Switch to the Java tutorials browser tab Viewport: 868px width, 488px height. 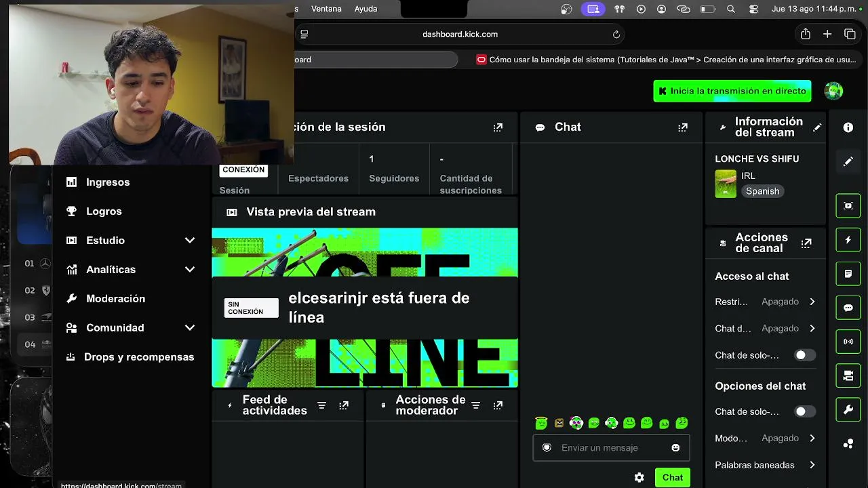click(x=666, y=60)
